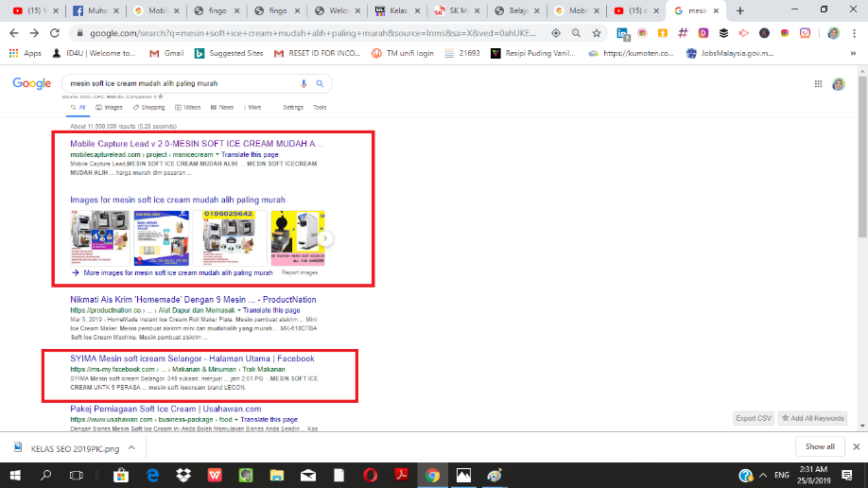Open search Tools menu
This screenshot has width=868, height=488.
click(320, 108)
